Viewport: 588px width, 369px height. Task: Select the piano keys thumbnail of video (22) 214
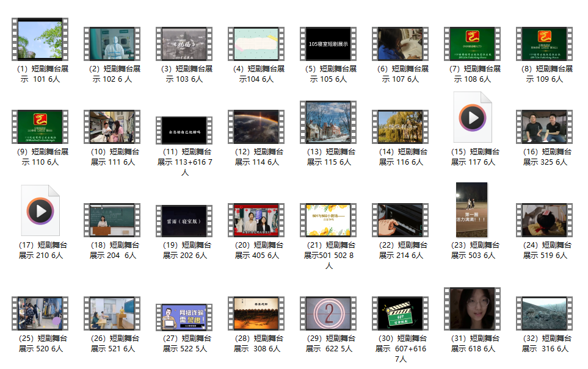[x=400, y=221]
